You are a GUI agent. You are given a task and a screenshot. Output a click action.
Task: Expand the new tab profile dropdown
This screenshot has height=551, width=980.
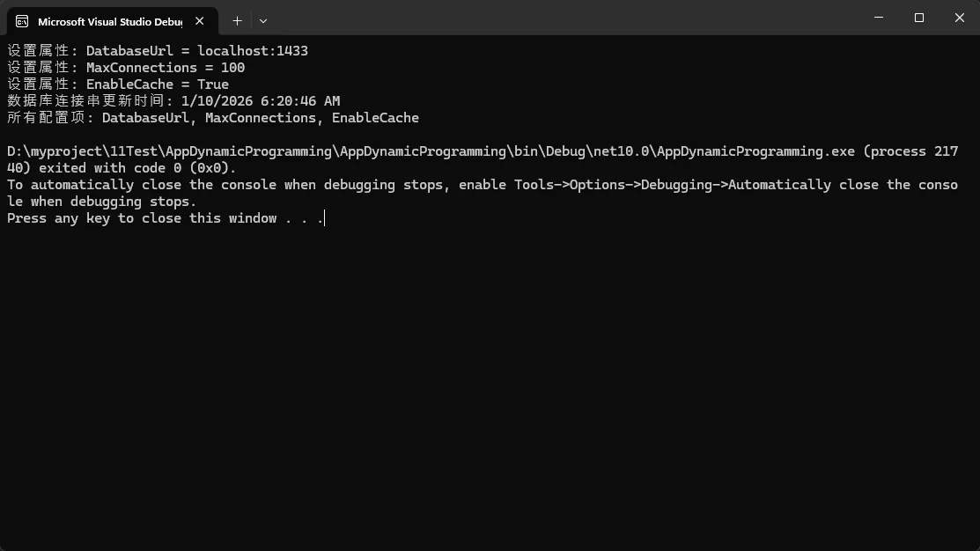point(263,20)
